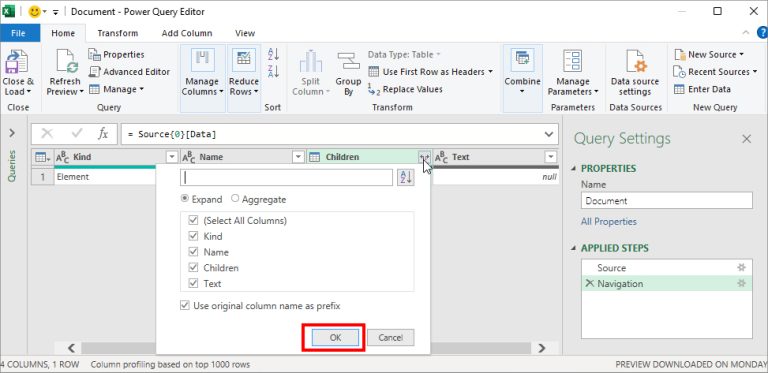Sort ascending from ribbon
This screenshot has width=768, height=373.
coord(273,54)
